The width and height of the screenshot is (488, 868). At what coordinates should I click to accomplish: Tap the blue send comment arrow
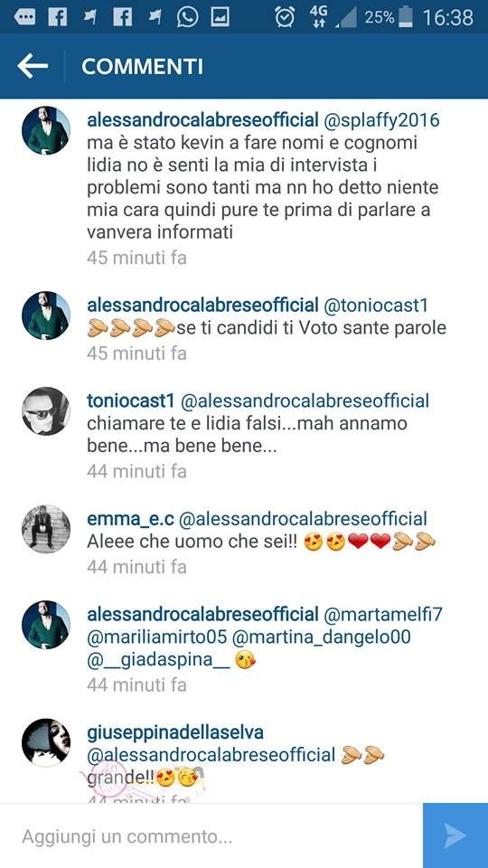[x=455, y=835]
